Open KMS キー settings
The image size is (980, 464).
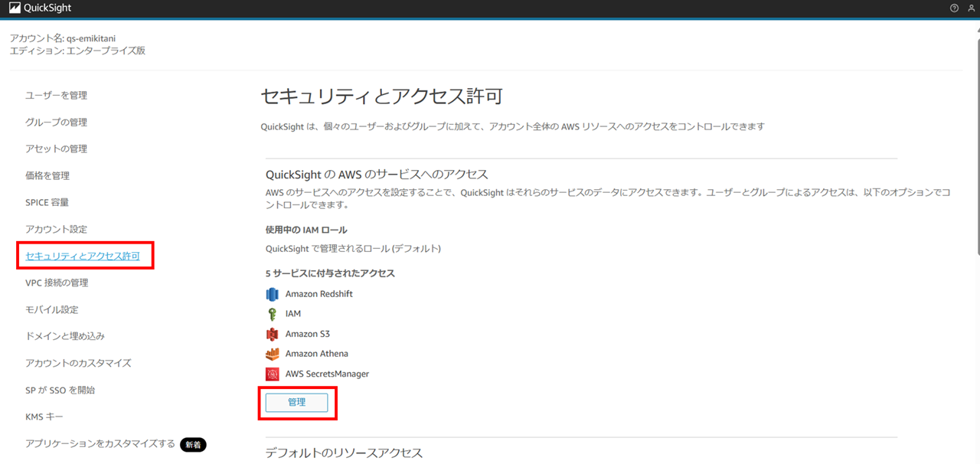coord(44,417)
